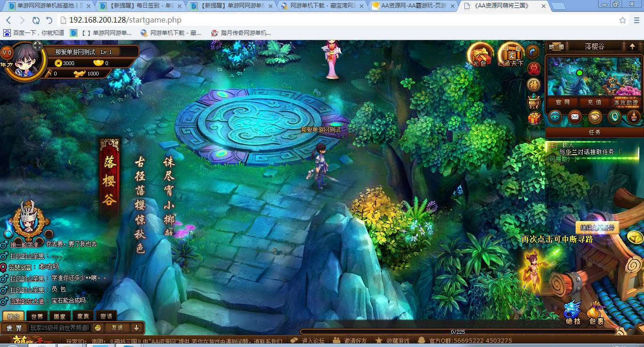Click the 兑 exchange icon
This screenshot has width=644, height=347.
click(533, 69)
